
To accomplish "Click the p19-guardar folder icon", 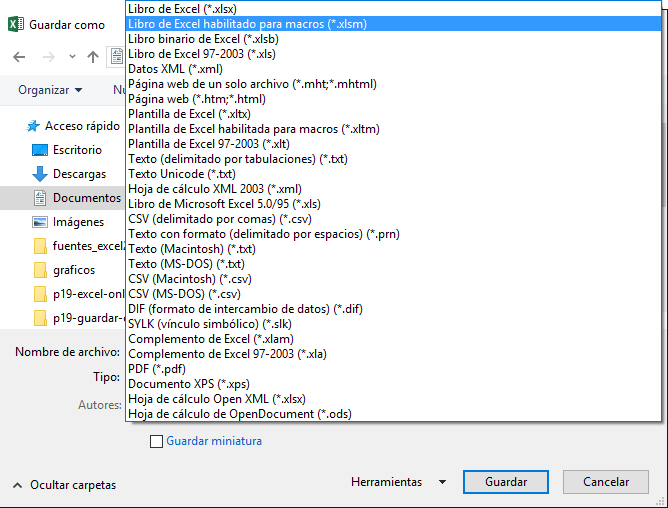I will click(x=40, y=318).
